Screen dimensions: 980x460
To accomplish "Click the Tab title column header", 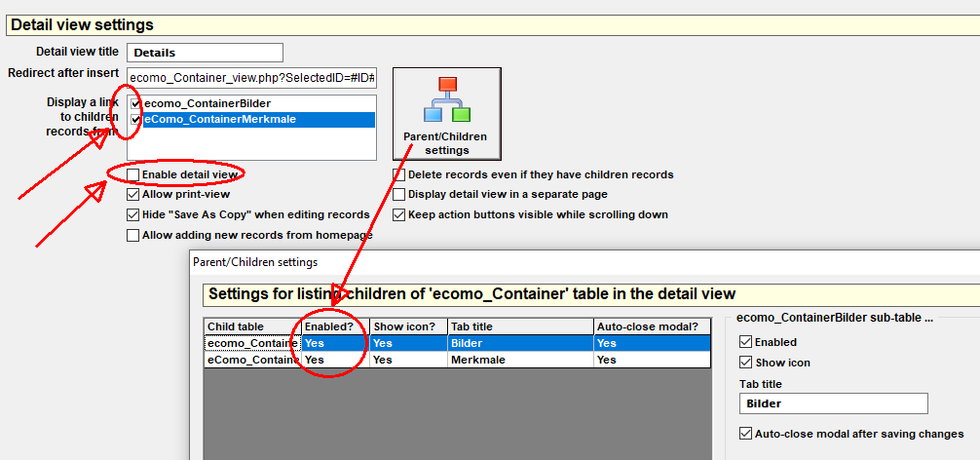I will [x=520, y=326].
